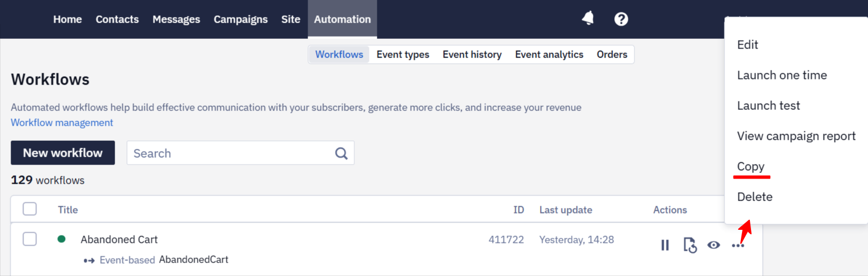Switch to the Event analytics tab
This screenshot has width=868, height=276.
coord(549,55)
